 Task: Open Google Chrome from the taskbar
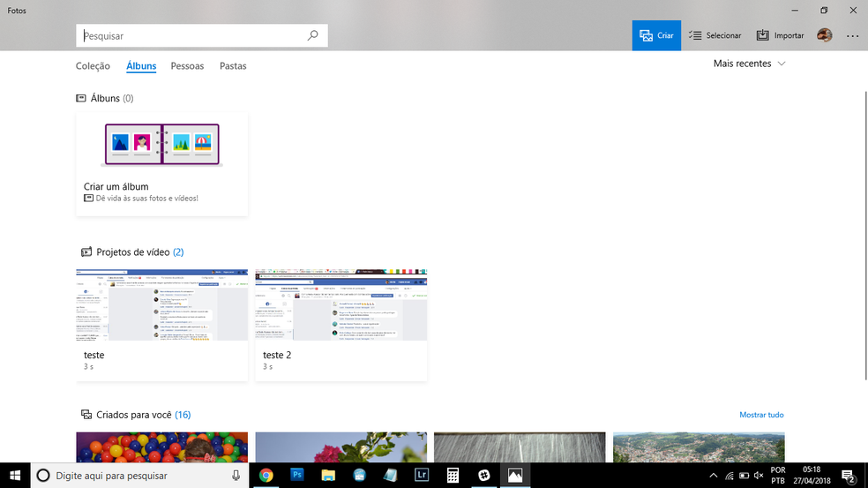pos(266,476)
